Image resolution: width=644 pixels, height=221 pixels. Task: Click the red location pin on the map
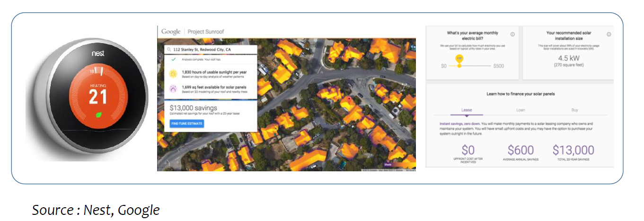(350, 99)
